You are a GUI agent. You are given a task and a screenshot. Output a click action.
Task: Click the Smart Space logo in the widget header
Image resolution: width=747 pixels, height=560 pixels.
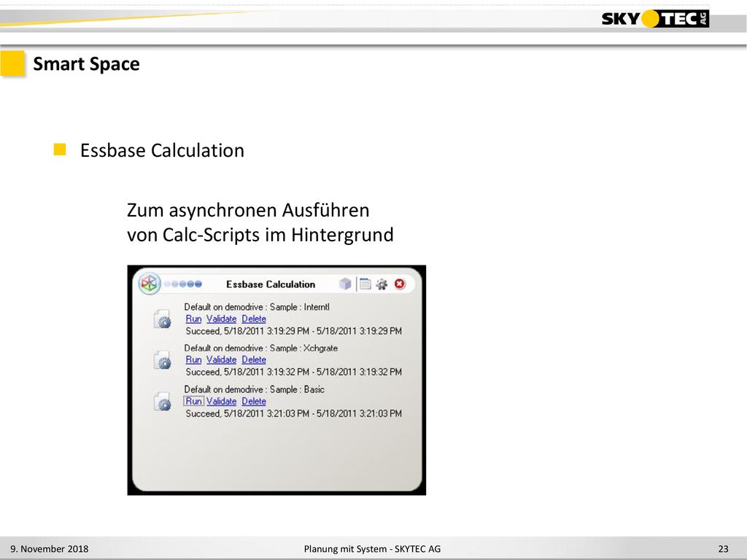(149, 284)
